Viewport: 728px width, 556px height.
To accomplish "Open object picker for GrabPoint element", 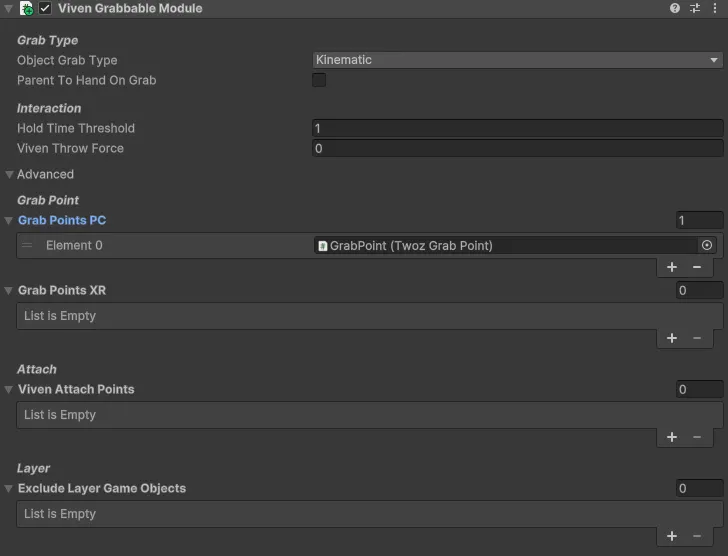I will [707, 245].
